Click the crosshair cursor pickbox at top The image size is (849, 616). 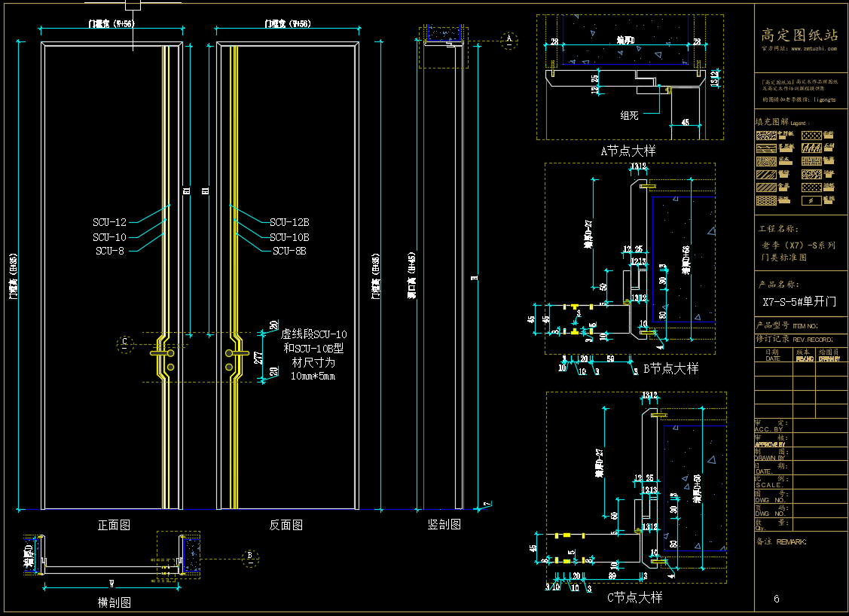point(133,4)
